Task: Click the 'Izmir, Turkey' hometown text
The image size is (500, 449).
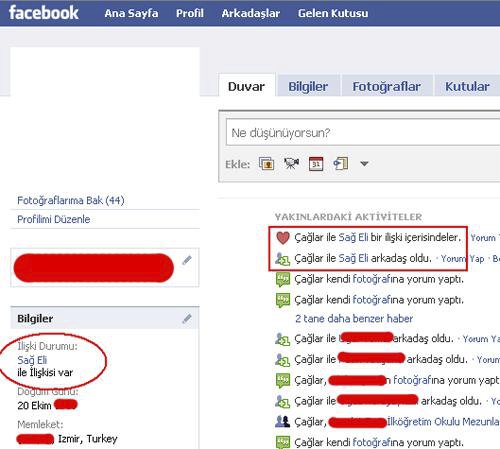Action: coord(88,439)
